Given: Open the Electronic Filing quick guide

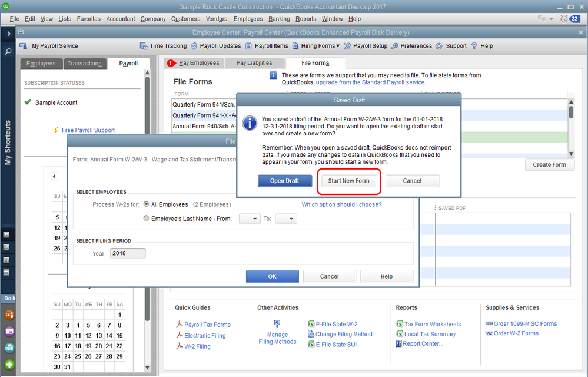Looking at the screenshot, I should 205,335.
